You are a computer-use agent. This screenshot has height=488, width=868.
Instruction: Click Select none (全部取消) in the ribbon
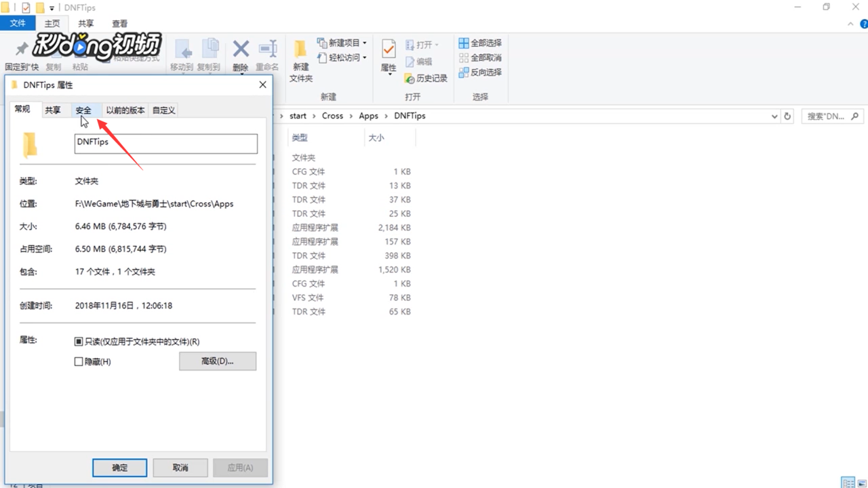point(480,58)
